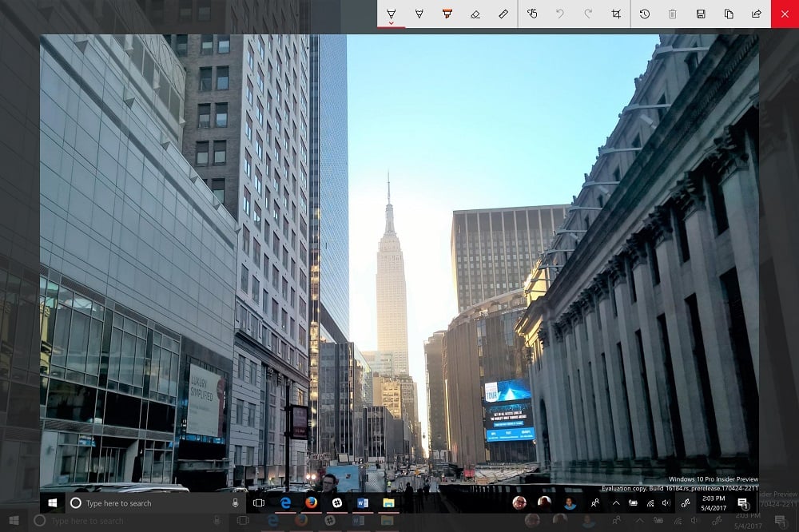Click the history clock icon in the toolbar
The image size is (799, 532).
coord(645,14)
